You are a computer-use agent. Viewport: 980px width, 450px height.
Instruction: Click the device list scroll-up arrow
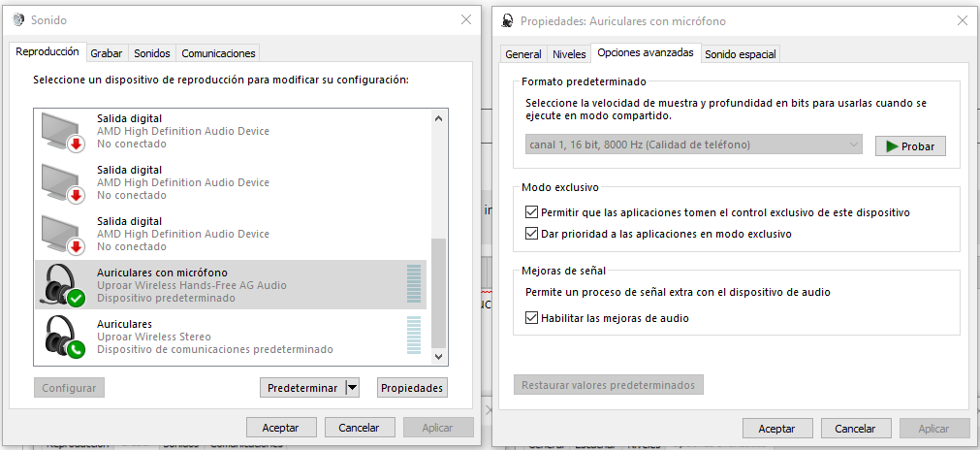438,118
